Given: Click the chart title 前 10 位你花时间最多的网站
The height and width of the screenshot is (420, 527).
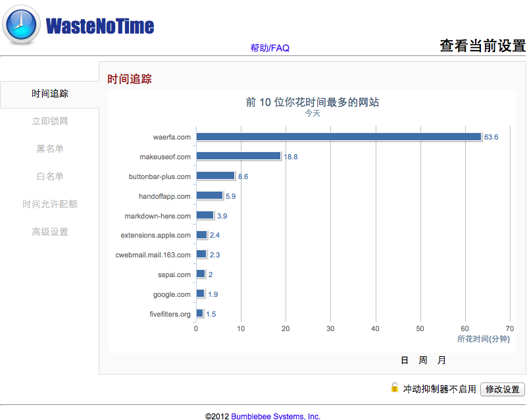Looking at the screenshot, I should (x=313, y=102).
